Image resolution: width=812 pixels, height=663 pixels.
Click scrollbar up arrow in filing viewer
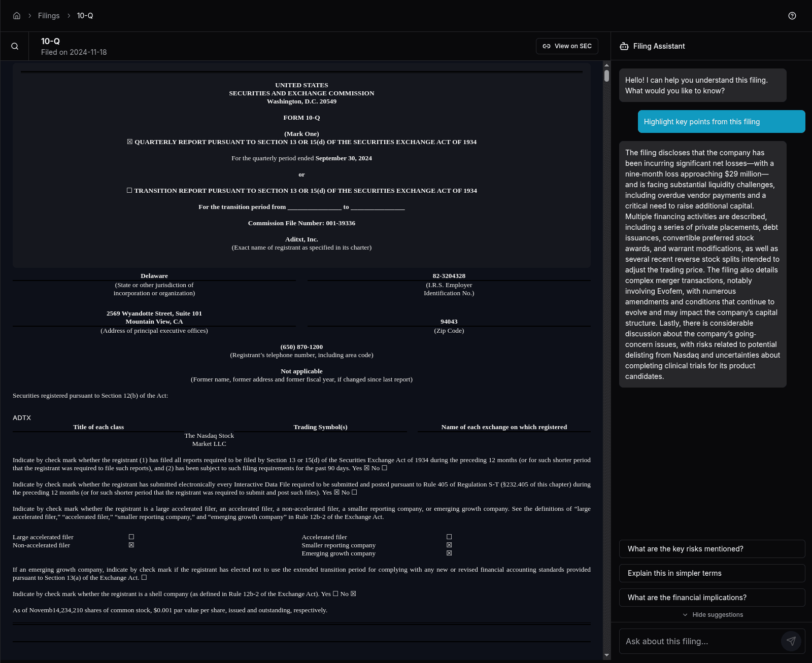tap(606, 65)
